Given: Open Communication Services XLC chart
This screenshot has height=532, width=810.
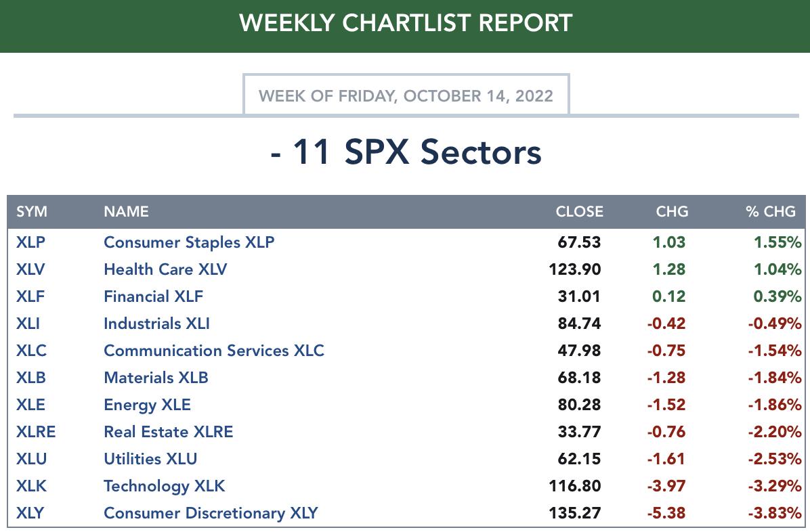Looking at the screenshot, I should 214,350.
